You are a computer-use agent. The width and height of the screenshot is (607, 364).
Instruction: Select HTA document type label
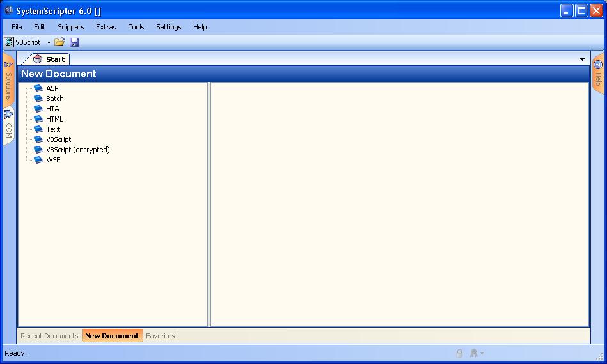[x=52, y=109]
